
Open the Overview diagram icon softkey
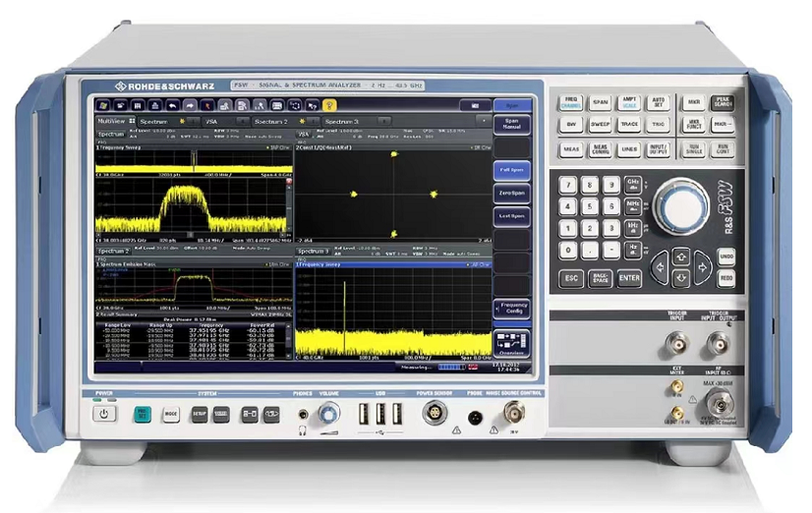510,342
